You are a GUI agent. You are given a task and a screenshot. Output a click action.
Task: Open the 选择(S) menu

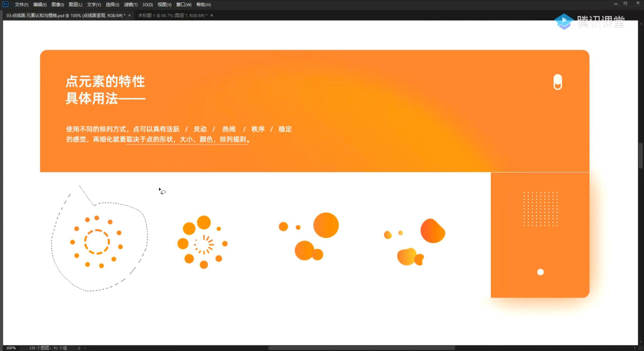(x=112, y=5)
